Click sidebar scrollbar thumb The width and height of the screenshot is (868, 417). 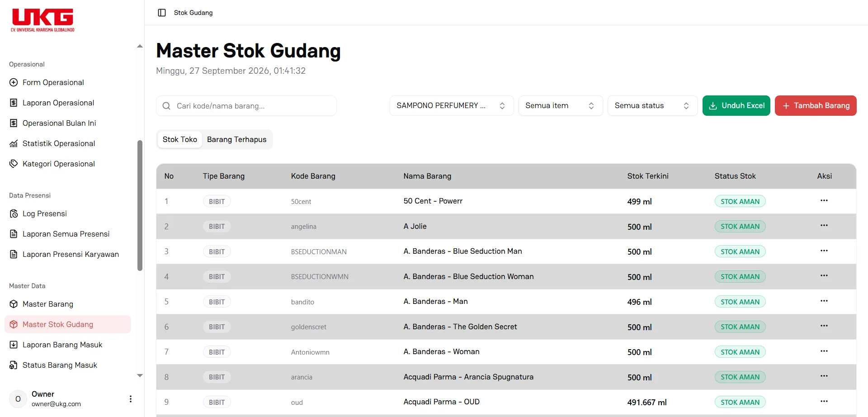point(140,206)
